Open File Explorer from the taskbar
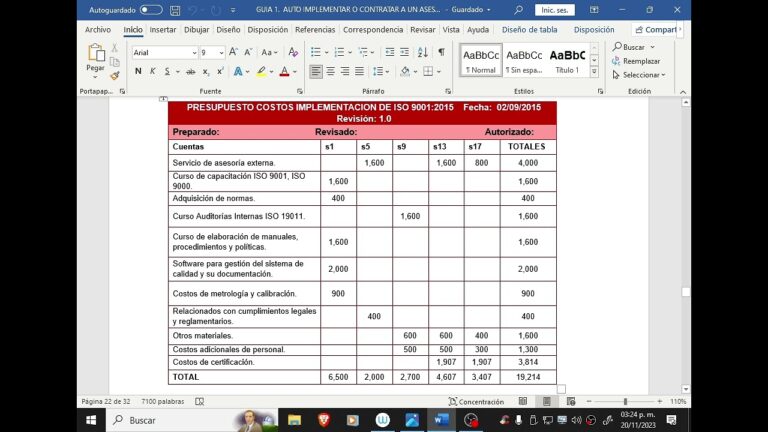The height and width of the screenshot is (432, 768). (x=294, y=420)
